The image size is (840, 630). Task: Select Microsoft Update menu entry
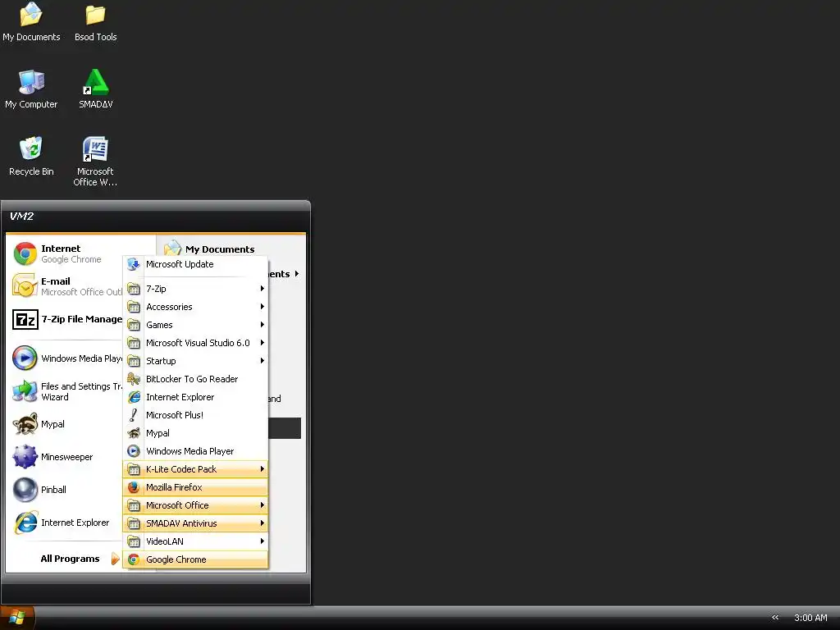(195, 264)
